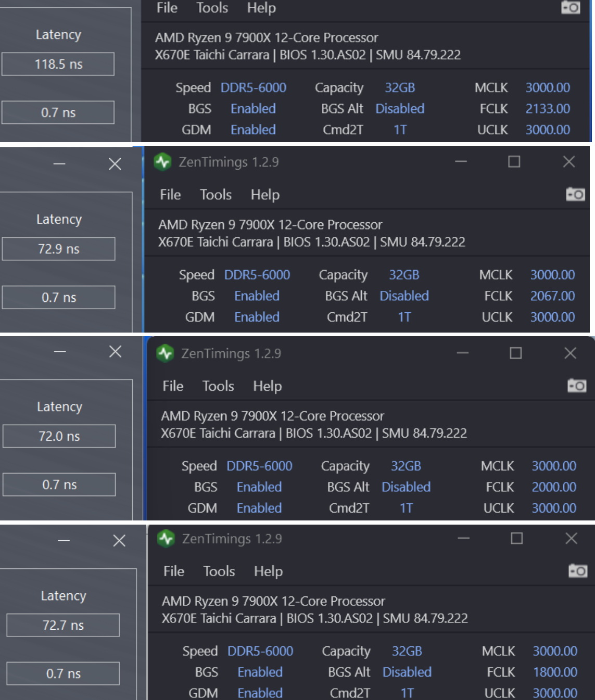Click the 72.0 ns latency value box

pos(59,436)
